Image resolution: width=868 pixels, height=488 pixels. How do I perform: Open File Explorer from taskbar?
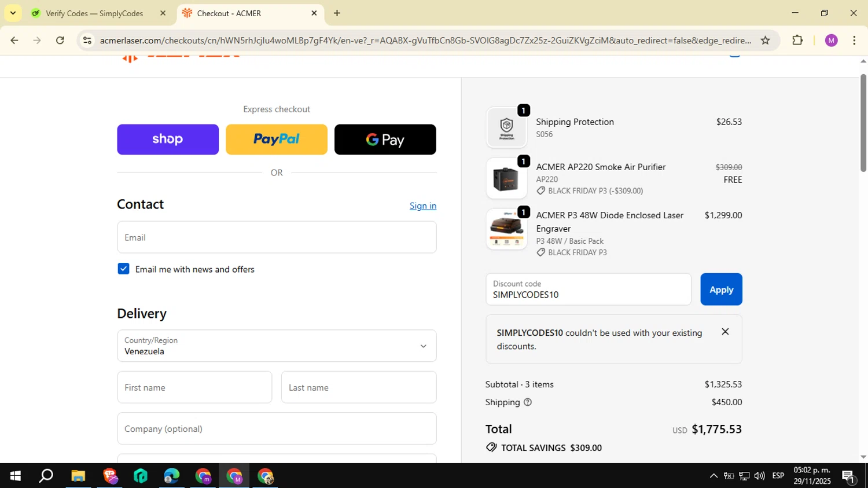pyautogui.click(x=78, y=476)
